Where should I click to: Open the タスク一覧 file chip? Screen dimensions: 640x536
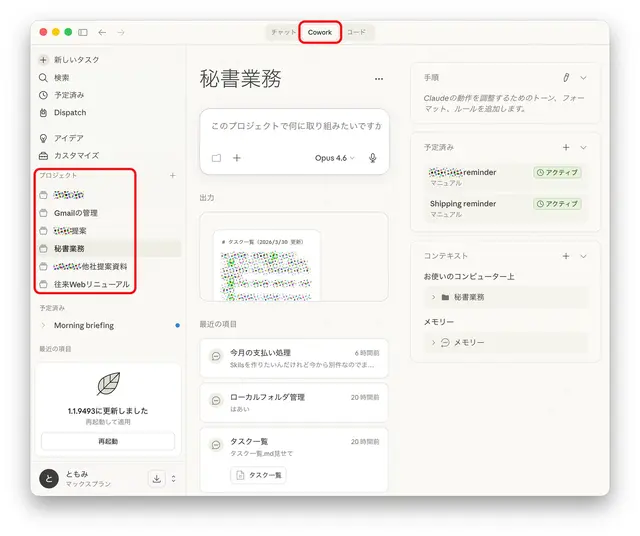258,475
